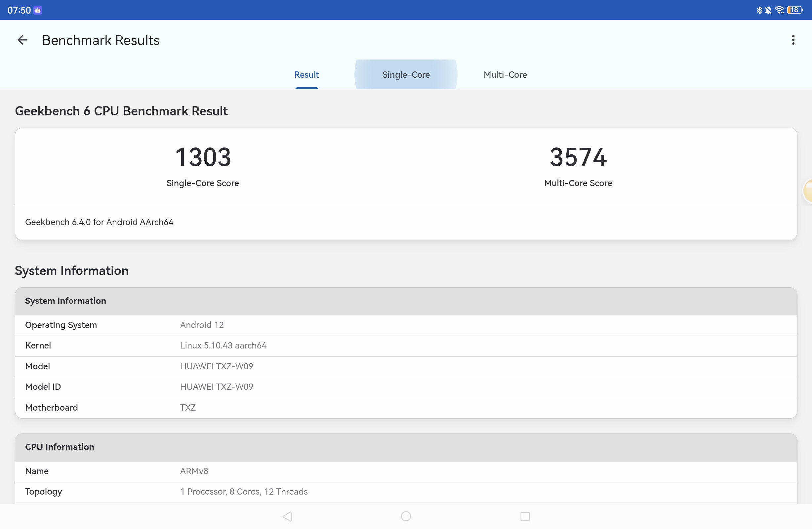Tap the 3574 multi-core score
The height and width of the screenshot is (529, 812).
point(578,157)
